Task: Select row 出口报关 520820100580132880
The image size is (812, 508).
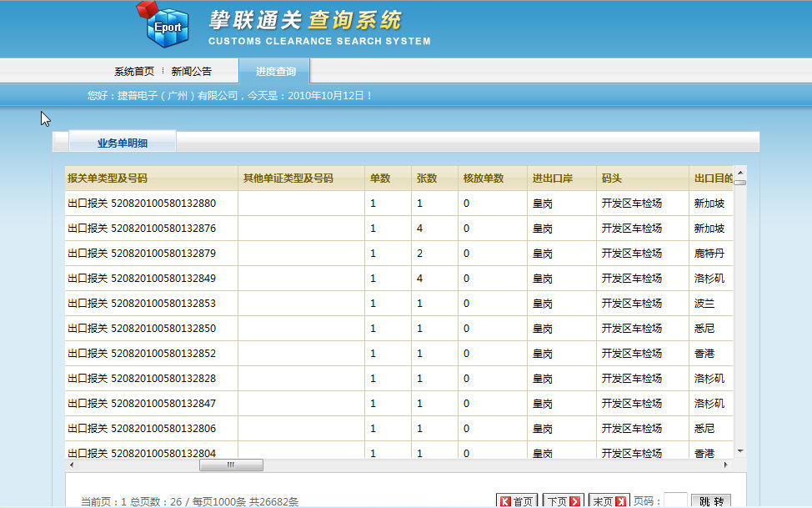Action: pos(142,204)
